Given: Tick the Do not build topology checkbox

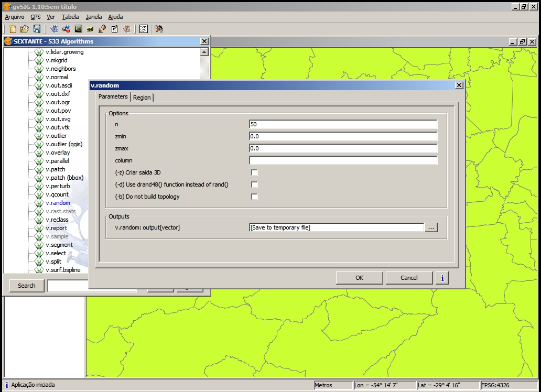Looking at the screenshot, I should (254, 197).
